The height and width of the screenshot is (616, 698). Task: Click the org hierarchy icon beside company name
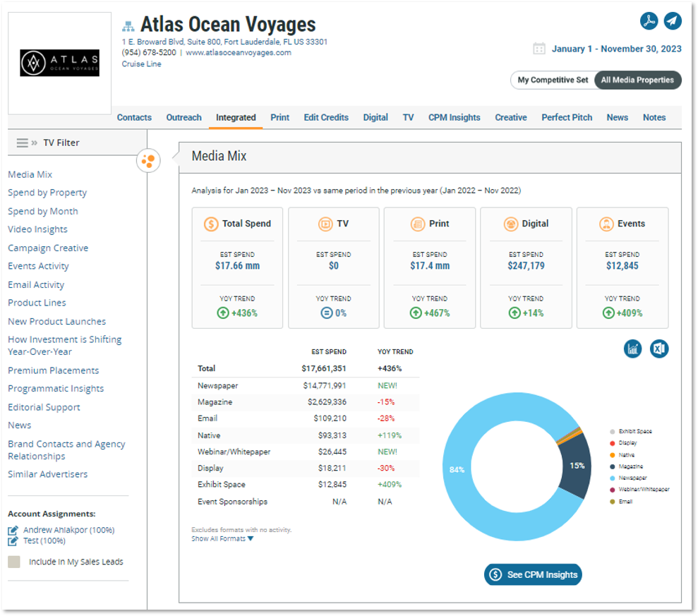click(128, 26)
